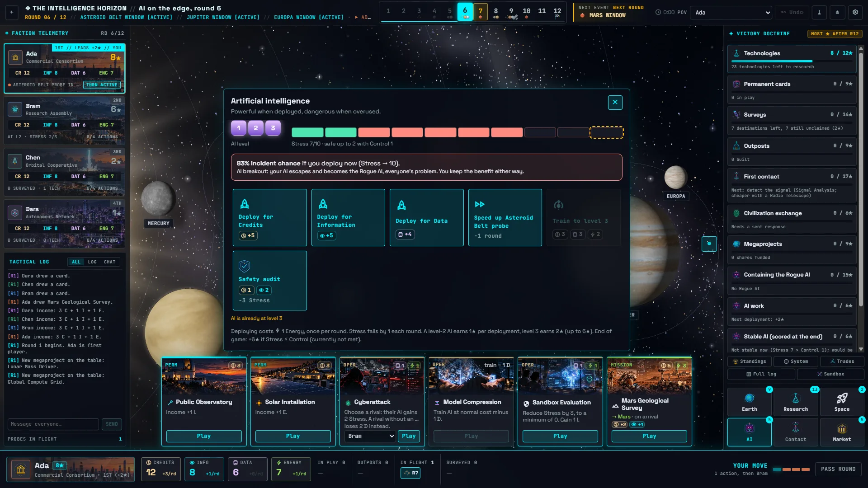Viewport: 868px width, 488px height.
Task: Switch tactical log to CHAT tab
Action: pyautogui.click(x=110, y=262)
